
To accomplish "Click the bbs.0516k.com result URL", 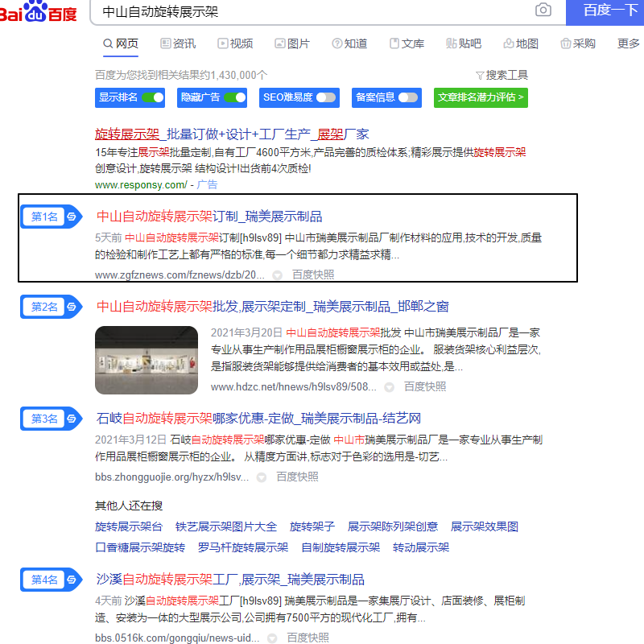I will coord(177,638).
